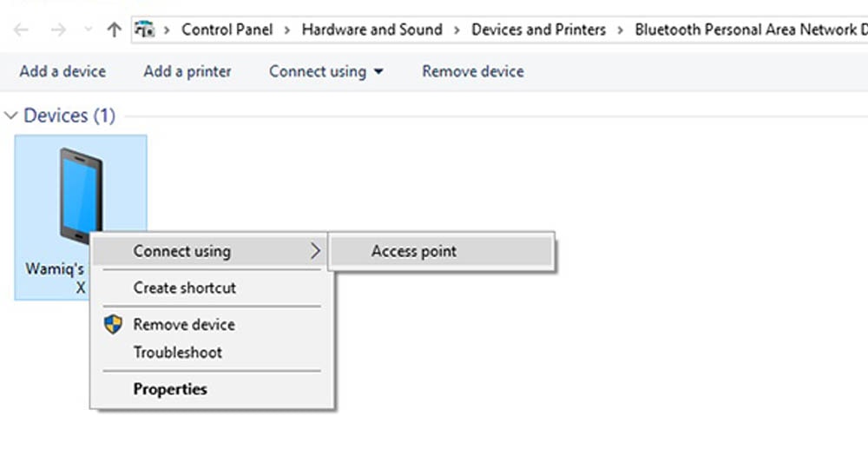868x456 pixels.
Task: Open the Connect using toolbar dropdown
Action: (x=325, y=71)
